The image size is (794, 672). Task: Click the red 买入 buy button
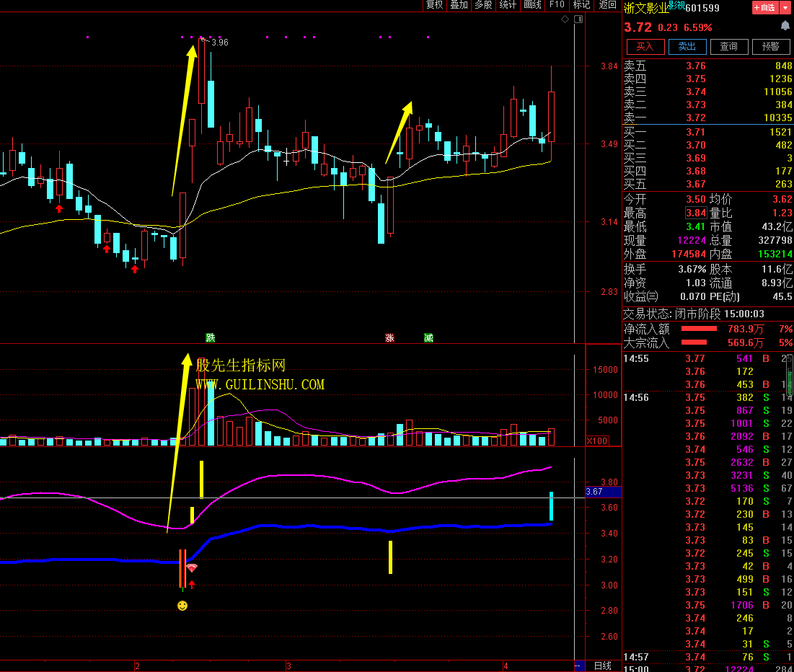tap(645, 47)
